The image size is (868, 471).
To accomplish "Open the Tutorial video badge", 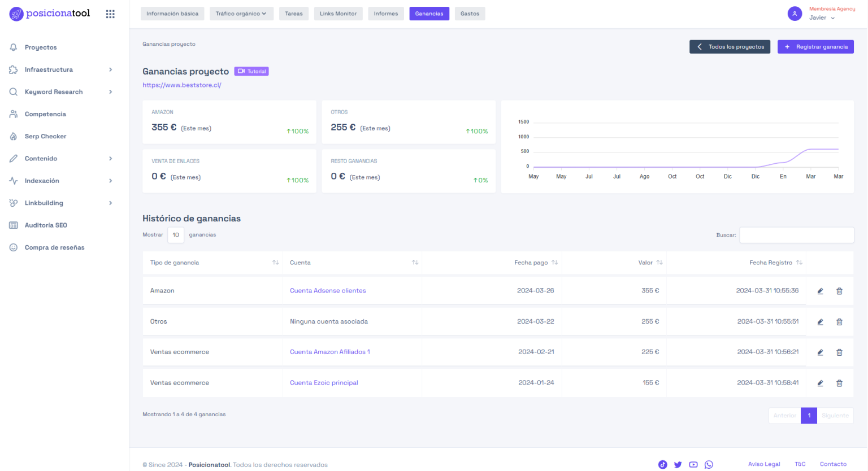I will (x=251, y=71).
